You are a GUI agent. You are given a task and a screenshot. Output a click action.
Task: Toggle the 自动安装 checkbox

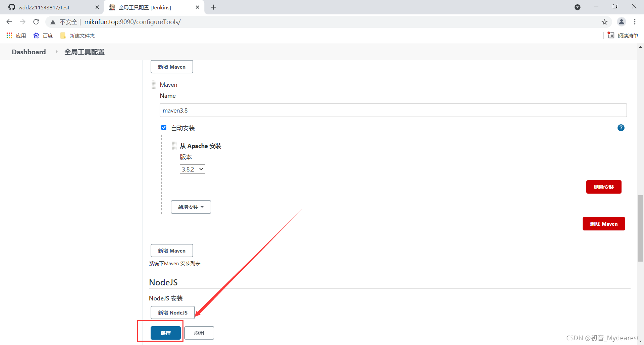[164, 128]
